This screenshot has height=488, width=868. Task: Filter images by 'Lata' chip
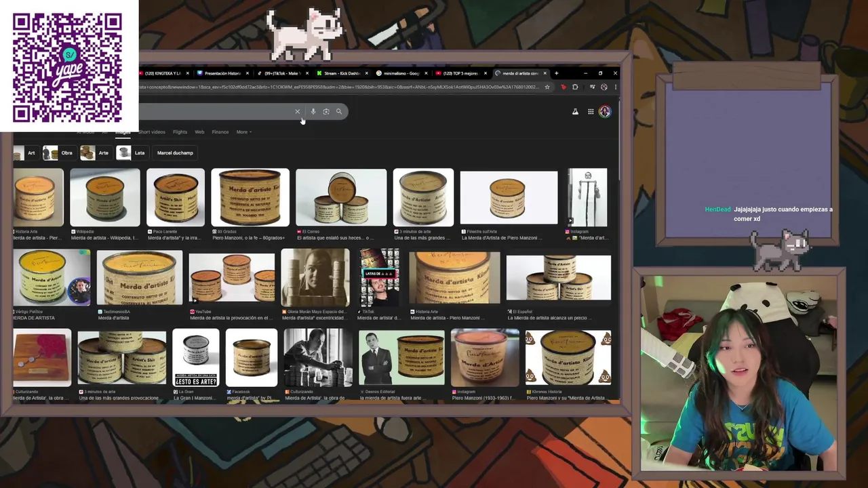(x=132, y=153)
